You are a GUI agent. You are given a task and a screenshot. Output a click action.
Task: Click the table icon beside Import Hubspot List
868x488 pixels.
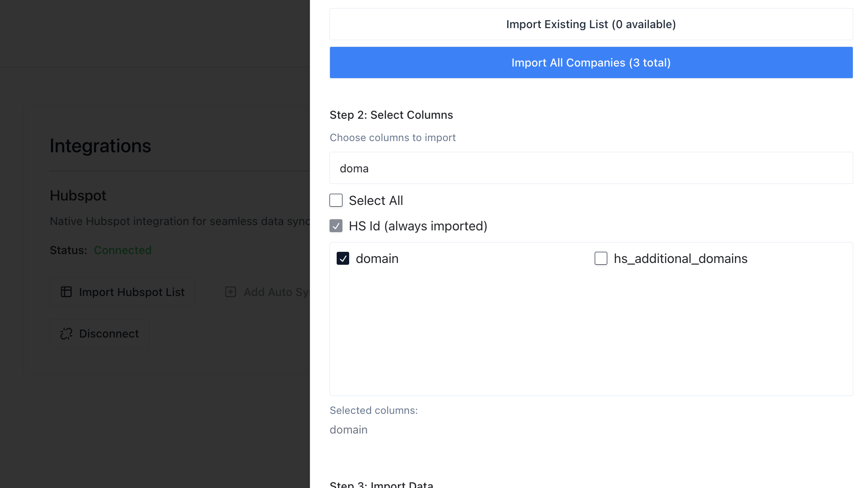66,292
